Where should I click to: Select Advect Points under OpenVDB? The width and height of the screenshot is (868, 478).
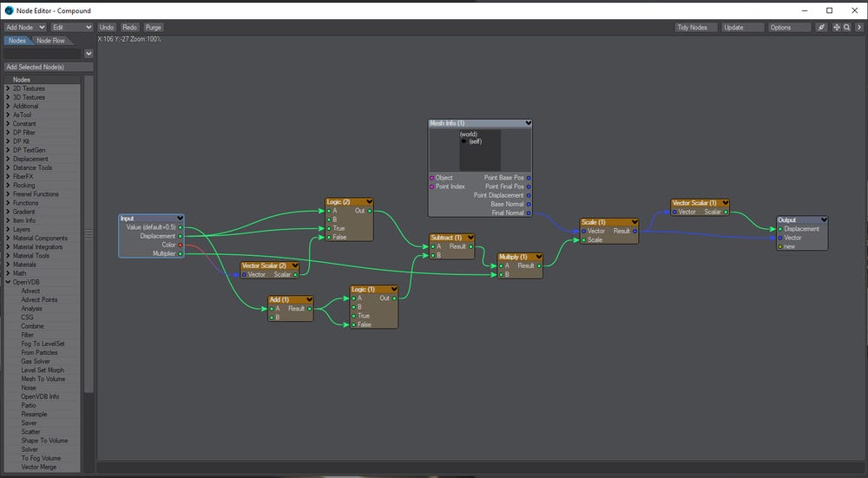coord(39,300)
